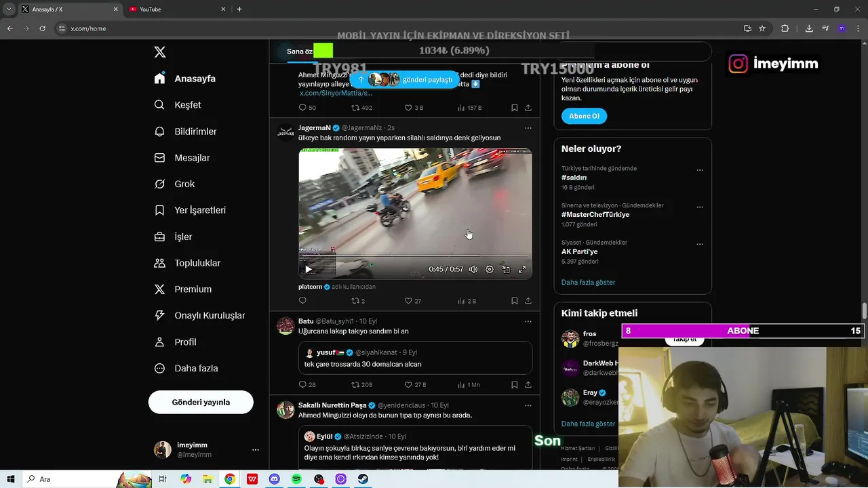Bookmark Batu's post
The image size is (868, 488).
tap(515, 384)
